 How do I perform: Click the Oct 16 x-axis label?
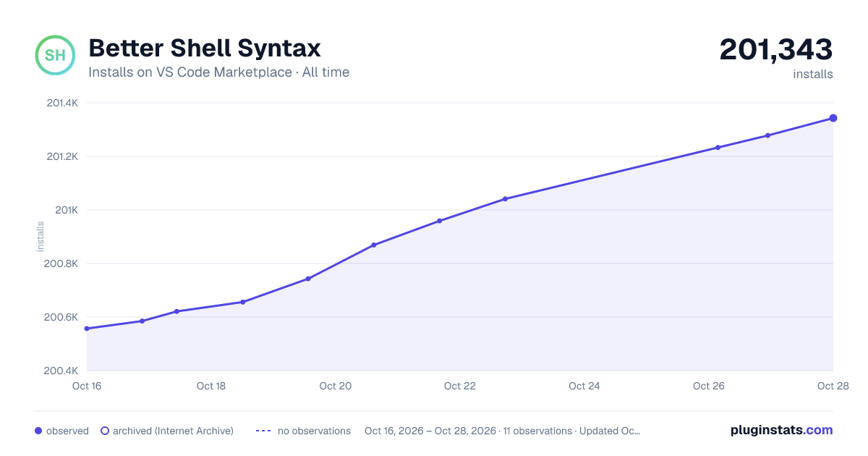pos(87,386)
